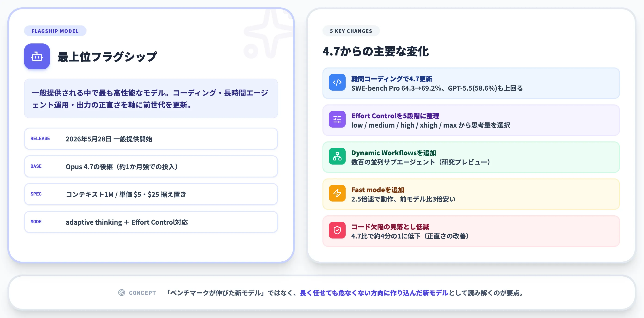Screen dimensions: 644x318
Task: Click the BASE label
Action: (x=36, y=166)
